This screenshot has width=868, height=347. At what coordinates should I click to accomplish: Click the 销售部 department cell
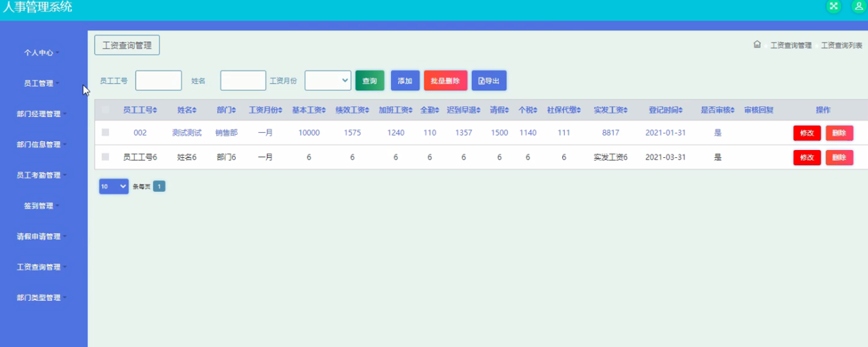click(x=226, y=133)
